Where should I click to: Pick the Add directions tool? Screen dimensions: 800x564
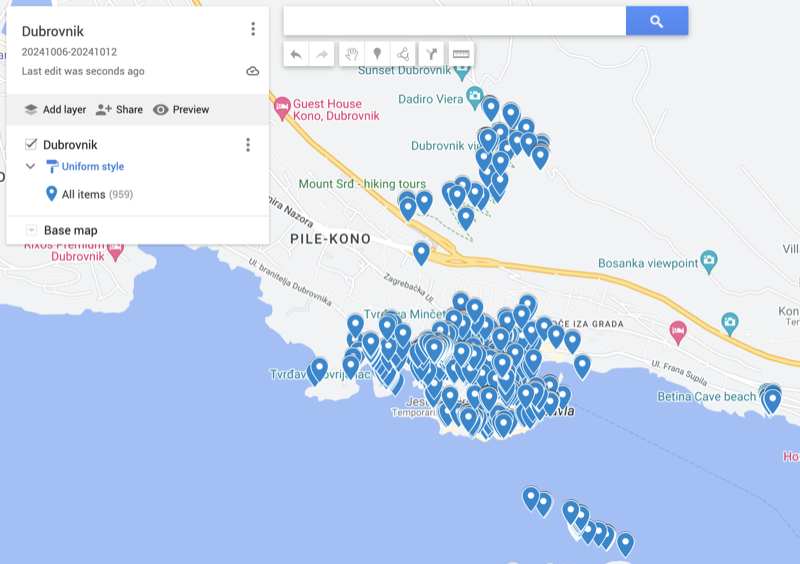(432, 54)
